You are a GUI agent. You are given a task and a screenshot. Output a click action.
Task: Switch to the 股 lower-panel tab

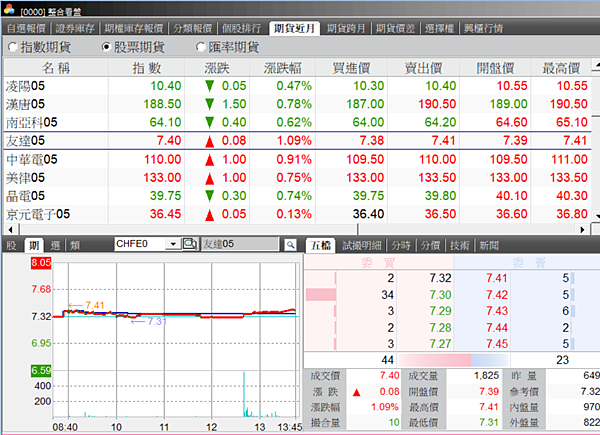tap(11, 245)
